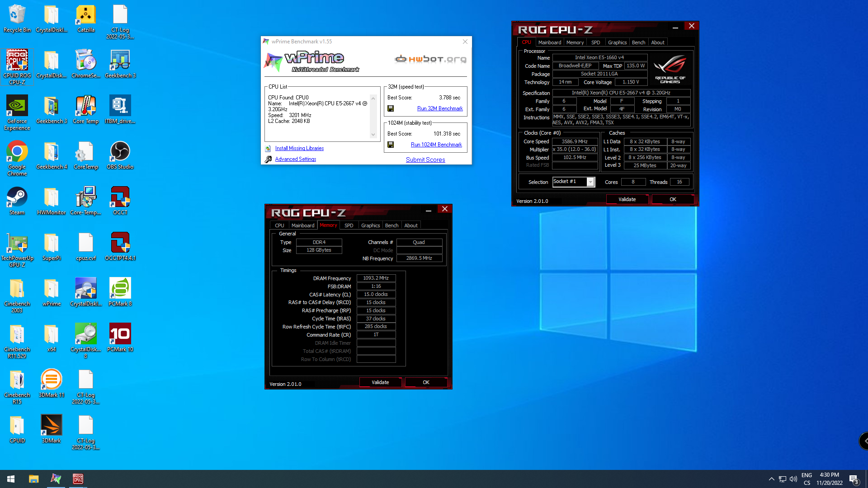Screen dimensions: 868x488
Task: Open Advanced Settings in wPrime
Action: click(296, 159)
